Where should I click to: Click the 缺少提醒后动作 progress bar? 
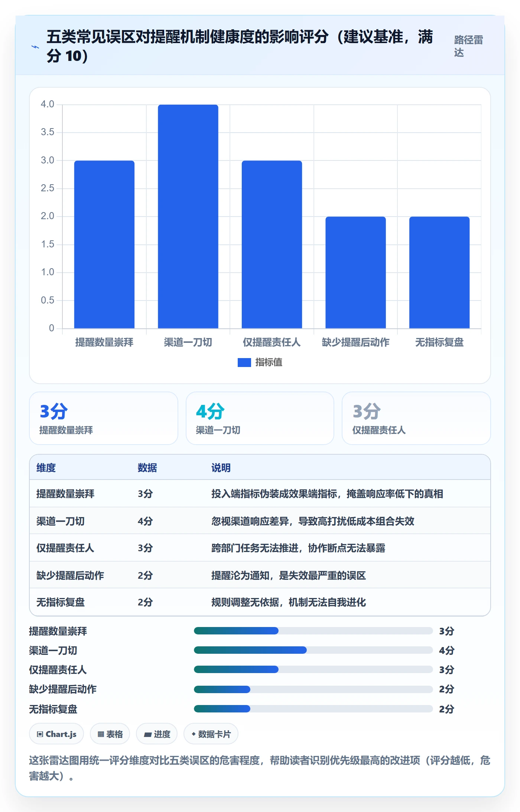(313, 689)
